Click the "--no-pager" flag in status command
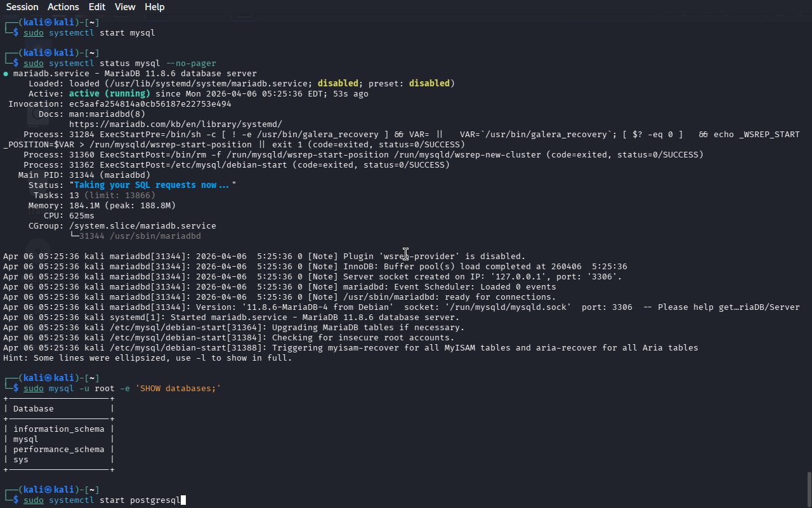Image resolution: width=812 pixels, height=508 pixels. 190,63
